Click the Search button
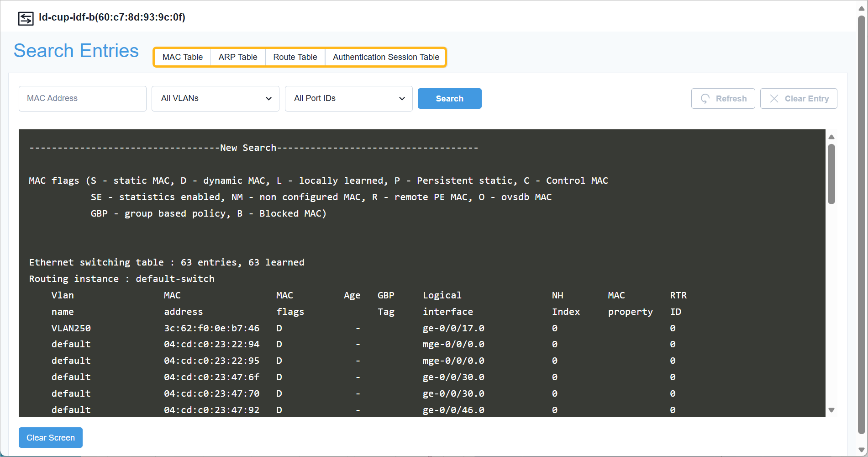The width and height of the screenshot is (868, 457). (449, 98)
